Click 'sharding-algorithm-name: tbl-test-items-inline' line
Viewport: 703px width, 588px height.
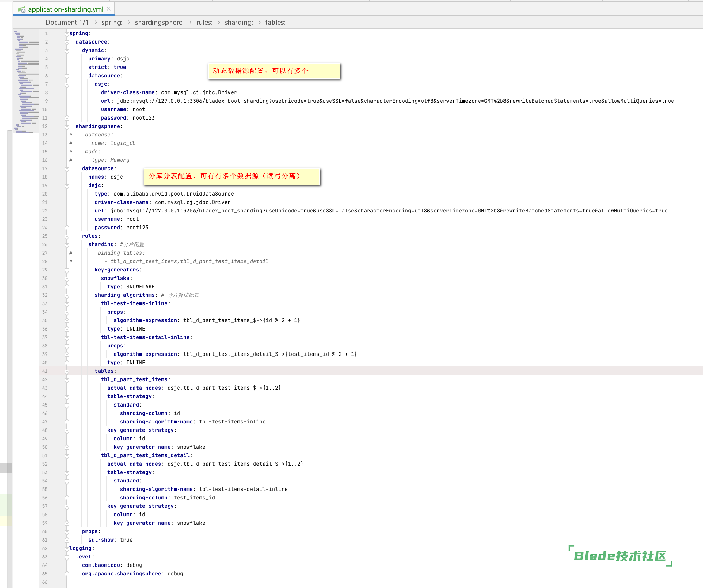193,422
